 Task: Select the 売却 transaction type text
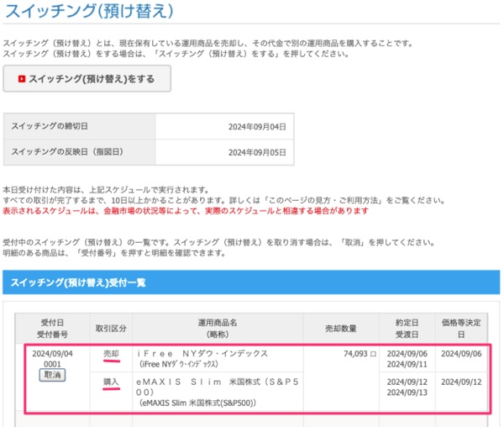(x=111, y=354)
